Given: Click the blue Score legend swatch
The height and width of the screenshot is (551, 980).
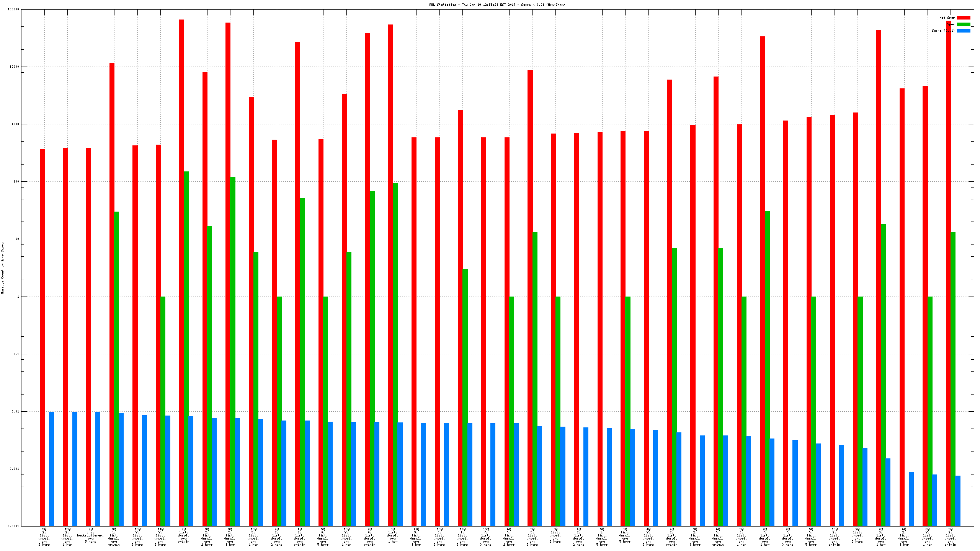Looking at the screenshot, I should coord(963,31).
